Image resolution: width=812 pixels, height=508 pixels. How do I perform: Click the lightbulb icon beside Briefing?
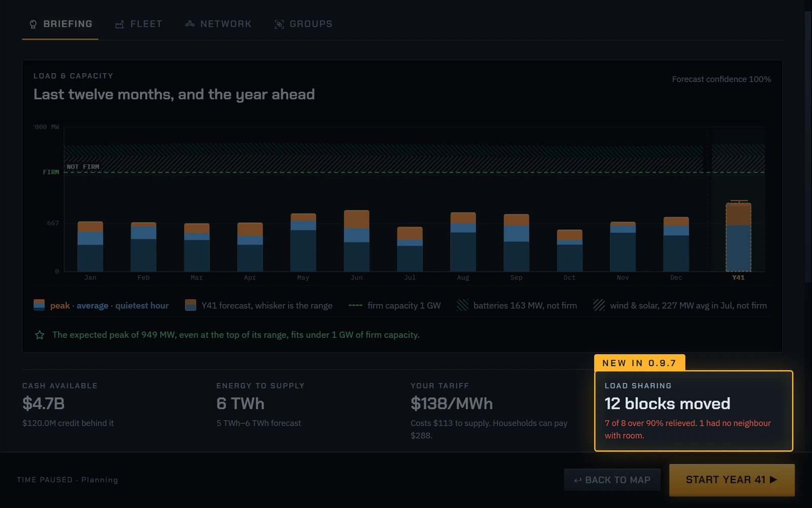pyautogui.click(x=33, y=24)
